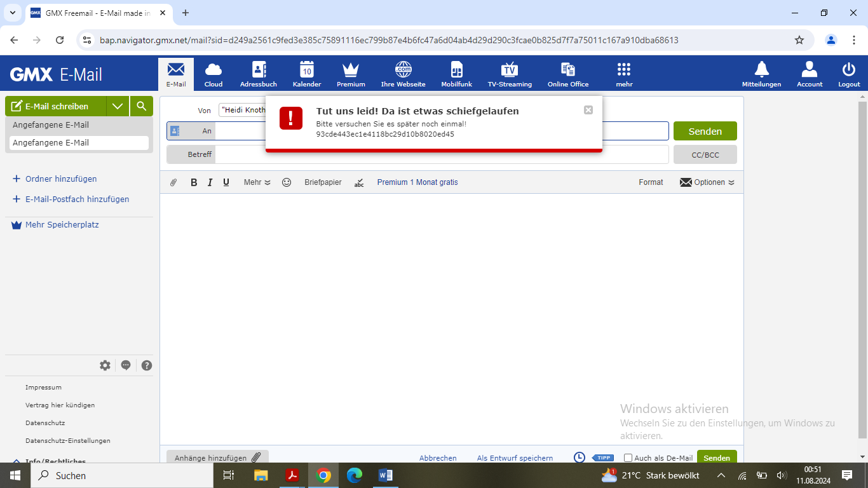Image resolution: width=868 pixels, height=488 pixels.
Task: Open the mehr menu in top navigation
Action: point(624,74)
